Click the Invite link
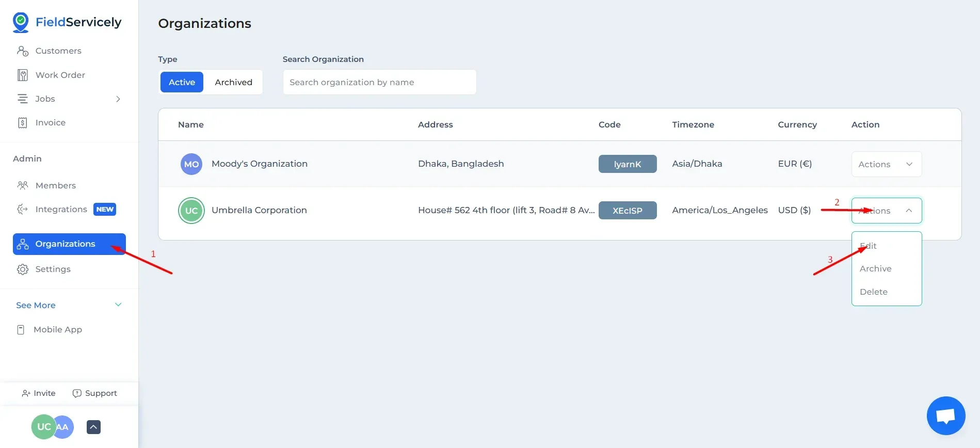This screenshot has height=448, width=980. pos(39,393)
